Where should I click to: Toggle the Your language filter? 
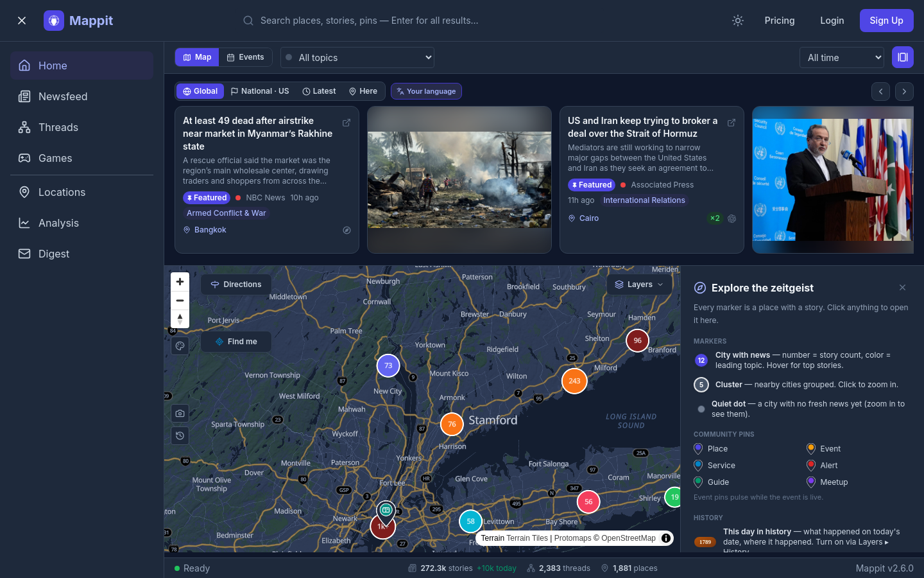tap(426, 91)
